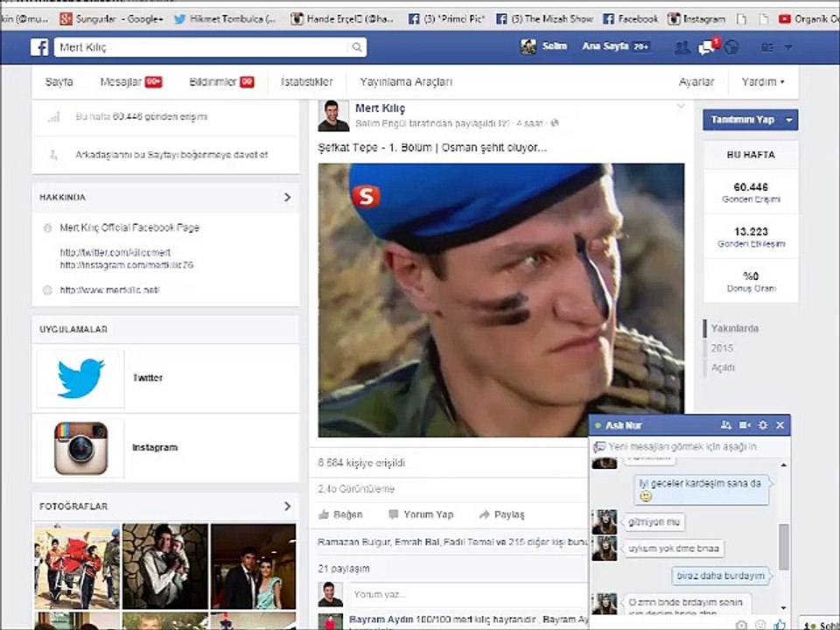This screenshot has height=630, width=840.
Task: Open the photo of man holding a baby
Action: click(165, 566)
